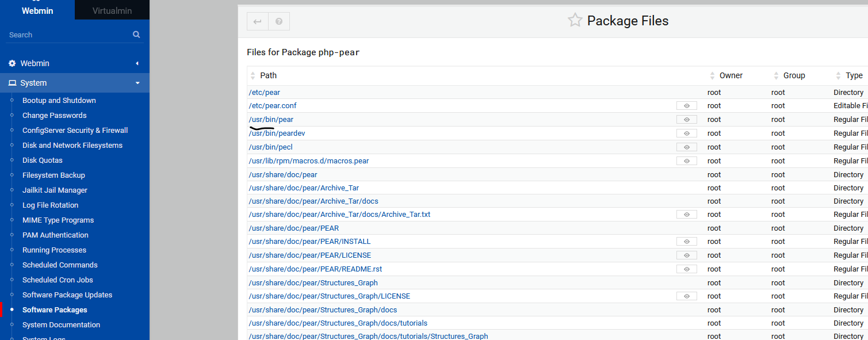
Task: View /usr/bin/pear file eye icon
Action: click(687, 120)
